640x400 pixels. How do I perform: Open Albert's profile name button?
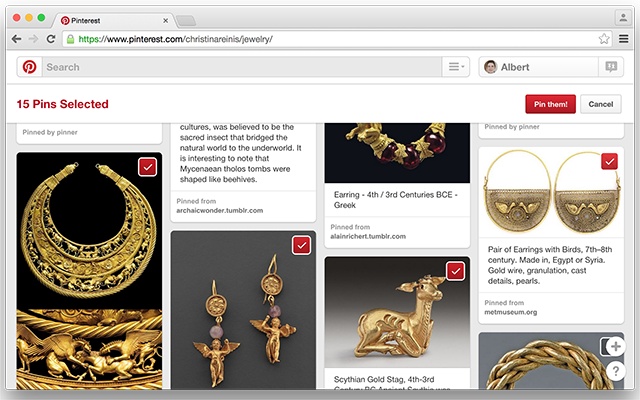coord(538,67)
